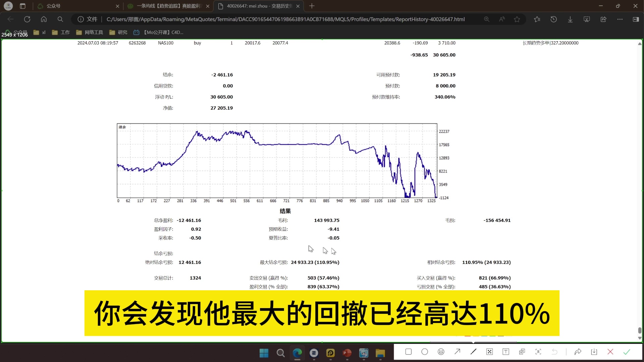Choose the pencil drawing tool

point(473,352)
